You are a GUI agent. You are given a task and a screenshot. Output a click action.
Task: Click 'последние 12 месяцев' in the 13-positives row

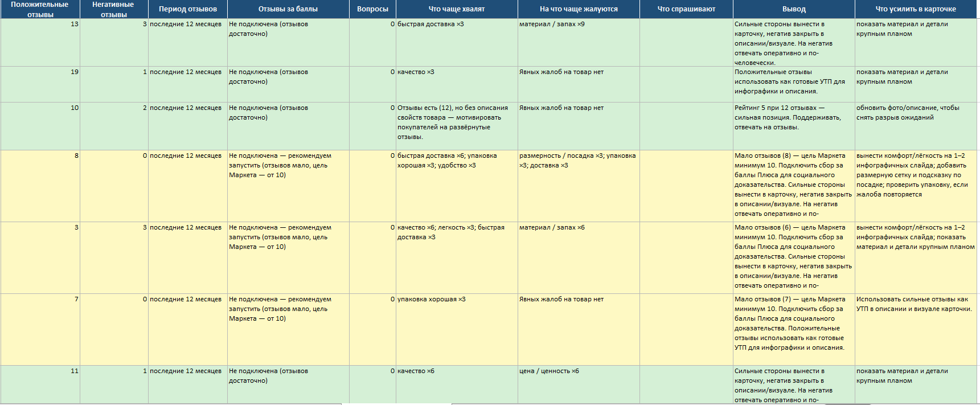click(188, 43)
